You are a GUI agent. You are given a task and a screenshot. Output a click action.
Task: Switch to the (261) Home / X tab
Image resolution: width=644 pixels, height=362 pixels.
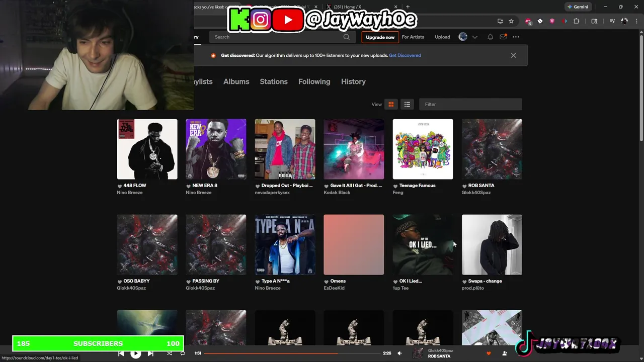[x=362, y=7]
